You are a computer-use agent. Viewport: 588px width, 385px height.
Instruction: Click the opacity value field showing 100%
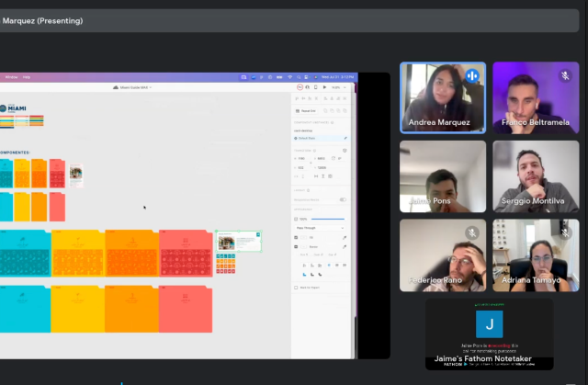pyautogui.click(x=303, y=219)
